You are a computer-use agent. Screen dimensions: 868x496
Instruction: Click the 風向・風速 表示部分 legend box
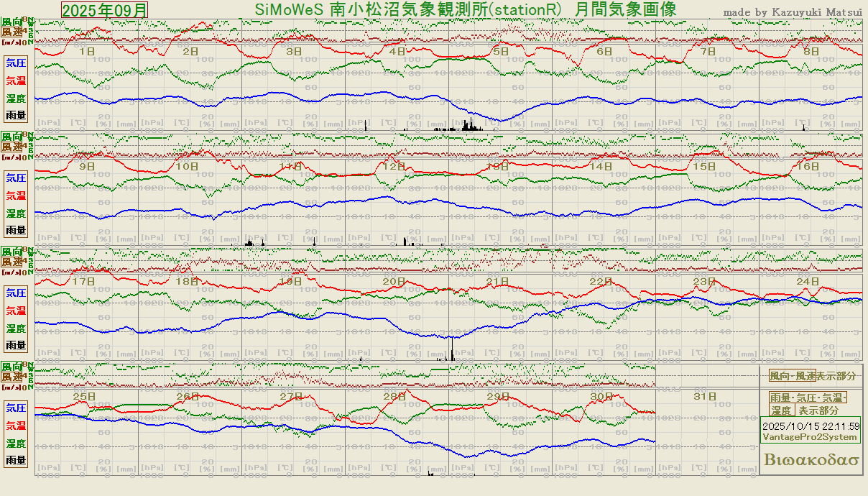click(x=813, y=376)
